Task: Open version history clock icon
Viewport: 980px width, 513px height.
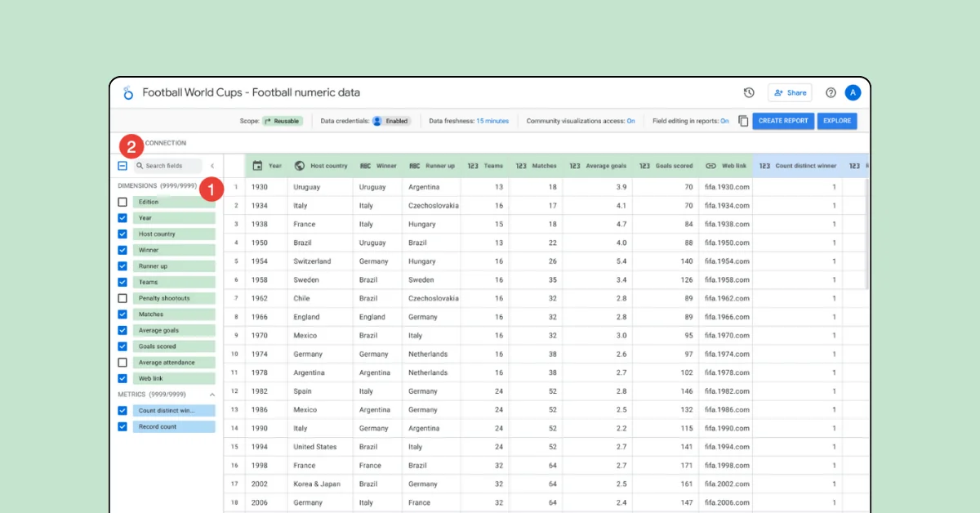Action: tap(749, 92)
